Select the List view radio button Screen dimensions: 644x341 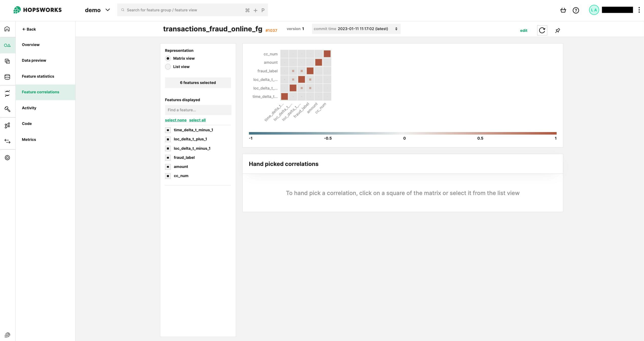tap(167, 67)
